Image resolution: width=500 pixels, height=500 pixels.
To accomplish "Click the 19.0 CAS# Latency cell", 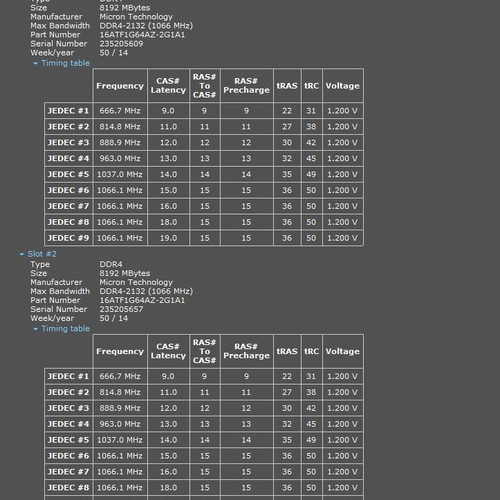I will point(168,238).
